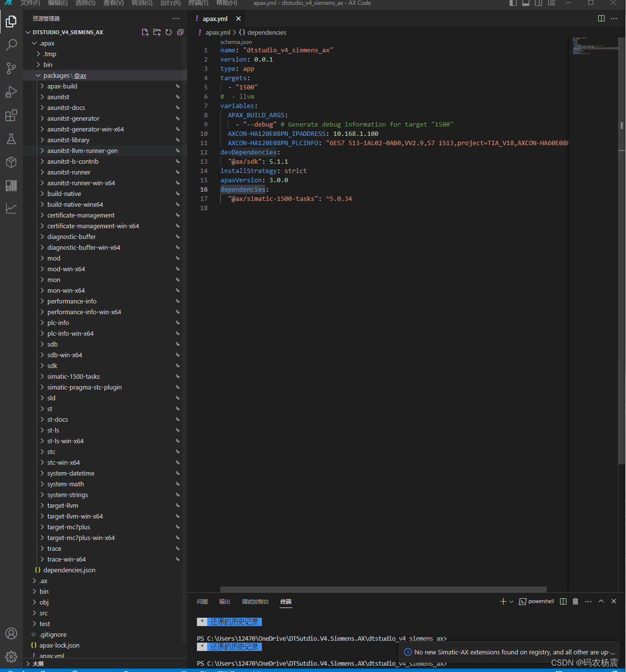Expand the test folder
This screenshot has height=672, width=626.
(x=105, y=624)
